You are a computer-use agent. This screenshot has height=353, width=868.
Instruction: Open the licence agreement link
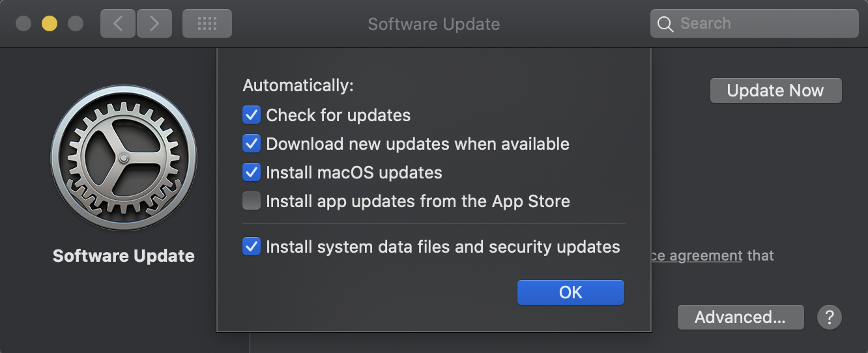pyautogui.click(x=697, y=255)
